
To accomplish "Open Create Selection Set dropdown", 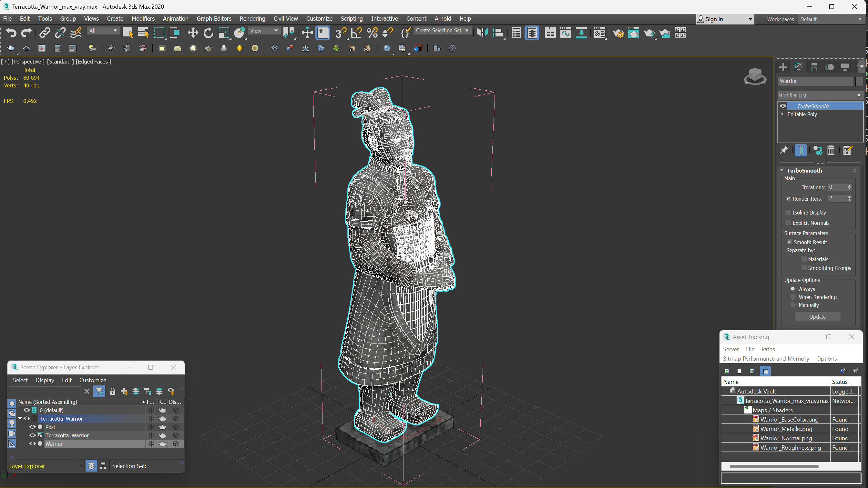I will point(442,31).
